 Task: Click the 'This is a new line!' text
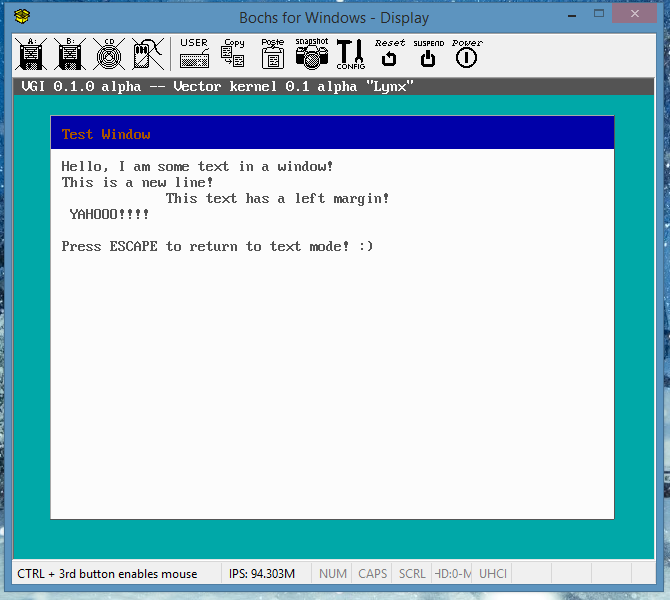click(x=137, y=182)
